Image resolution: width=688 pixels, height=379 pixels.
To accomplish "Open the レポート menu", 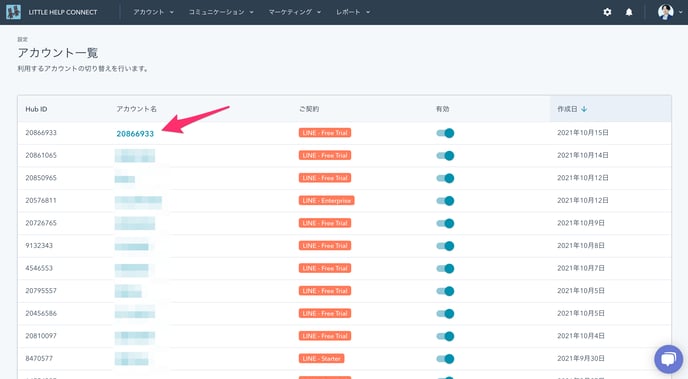I will tap(353, 12).
